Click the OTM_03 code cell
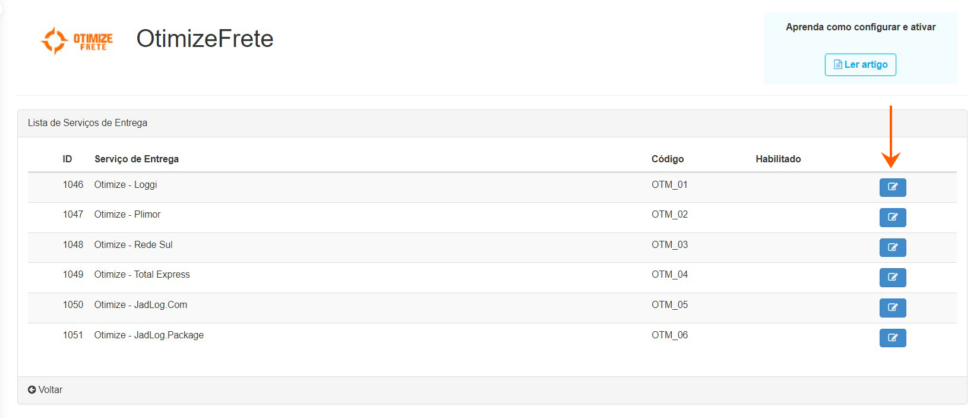 669,245
